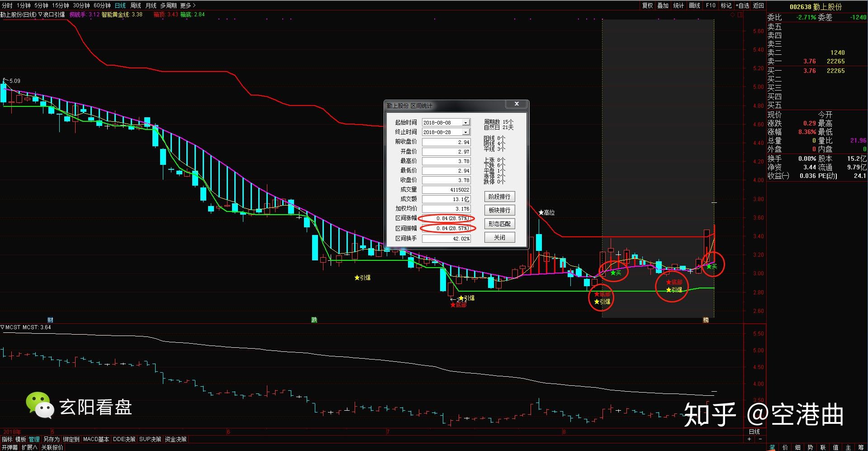
Task: Click the 叠加 overlay toolbar button
Action: 663,5
